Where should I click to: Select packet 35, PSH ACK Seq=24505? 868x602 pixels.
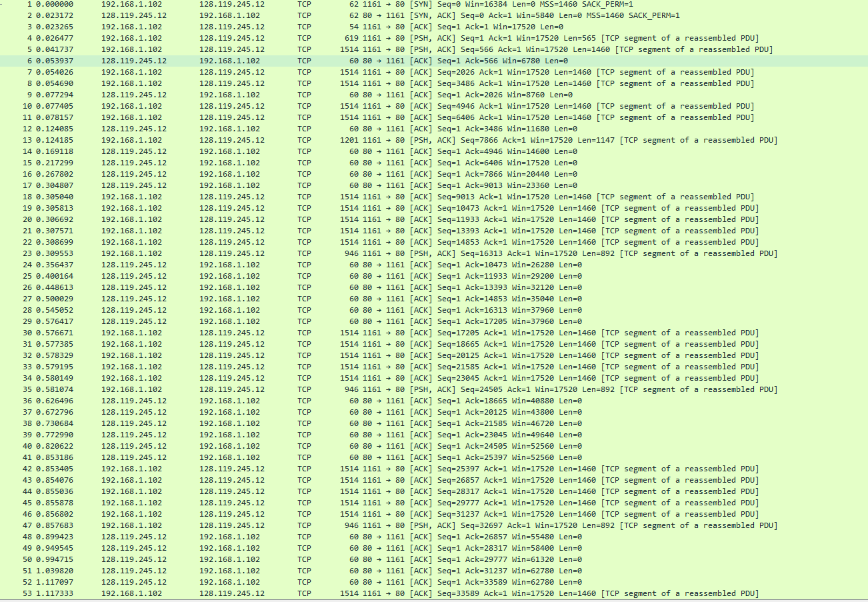[267, 389]
